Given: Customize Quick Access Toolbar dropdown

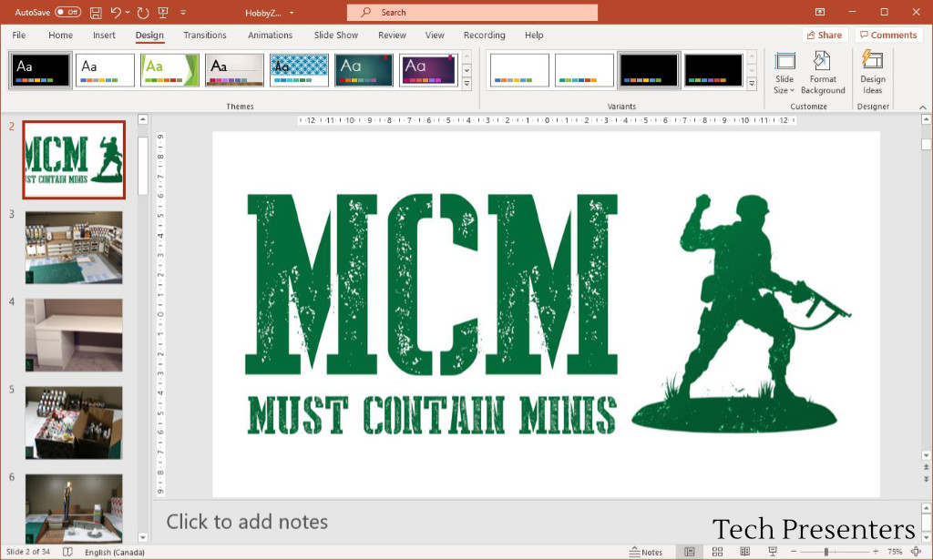Looking at the screenshot, I should click(x=183, y=13).
